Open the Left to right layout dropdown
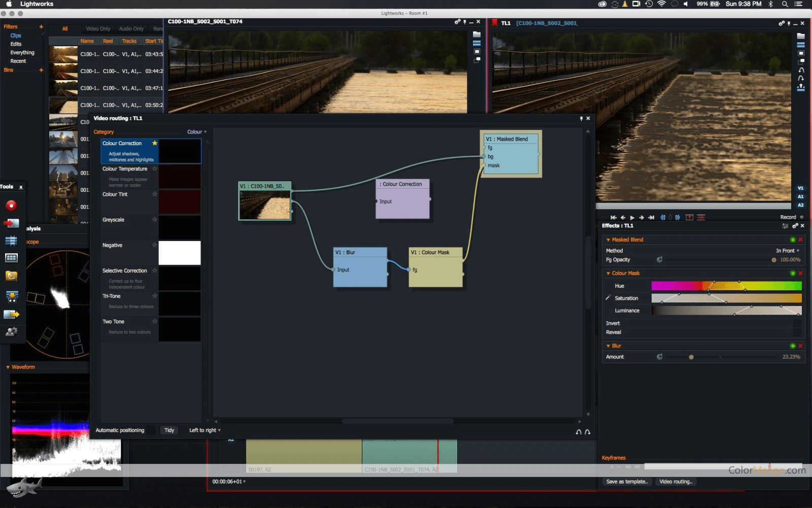 coord(204,430)
